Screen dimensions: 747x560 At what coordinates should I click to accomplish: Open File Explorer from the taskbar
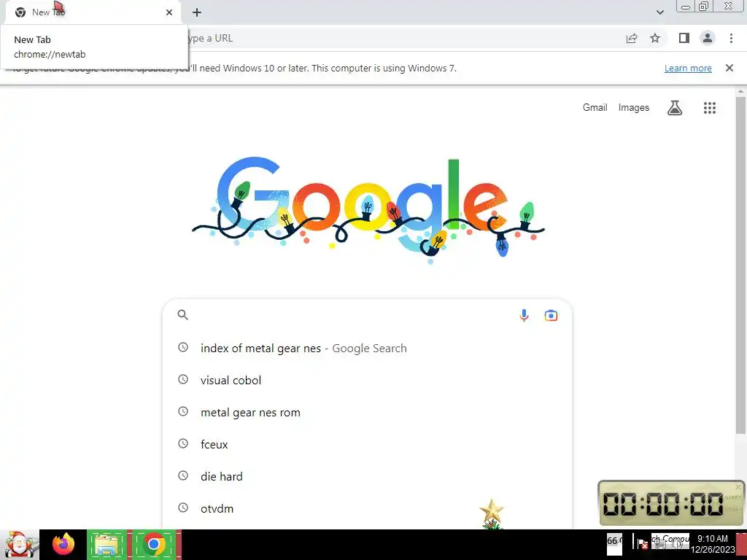[x=107, y=545]
